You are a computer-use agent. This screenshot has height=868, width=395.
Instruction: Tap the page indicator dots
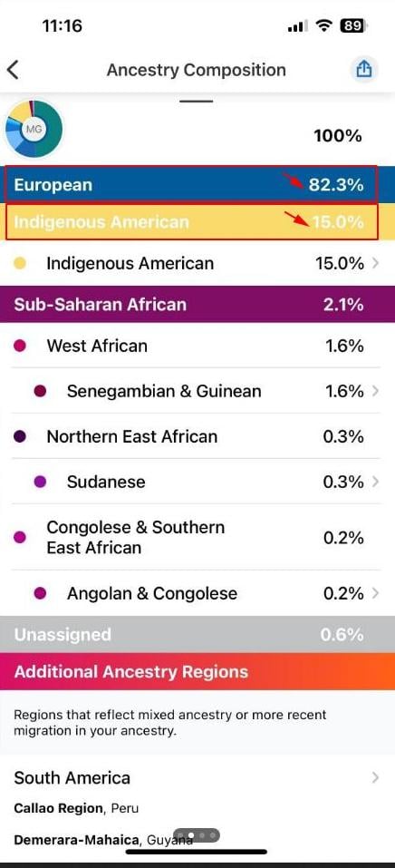click(x=197, y=834)
